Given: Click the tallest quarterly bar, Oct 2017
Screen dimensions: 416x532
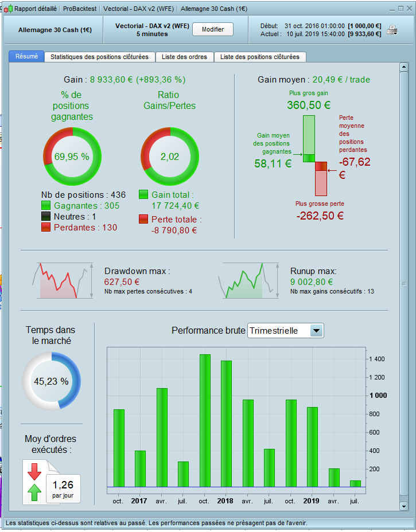Looking at the screenshot, I should tap(205, 421).
